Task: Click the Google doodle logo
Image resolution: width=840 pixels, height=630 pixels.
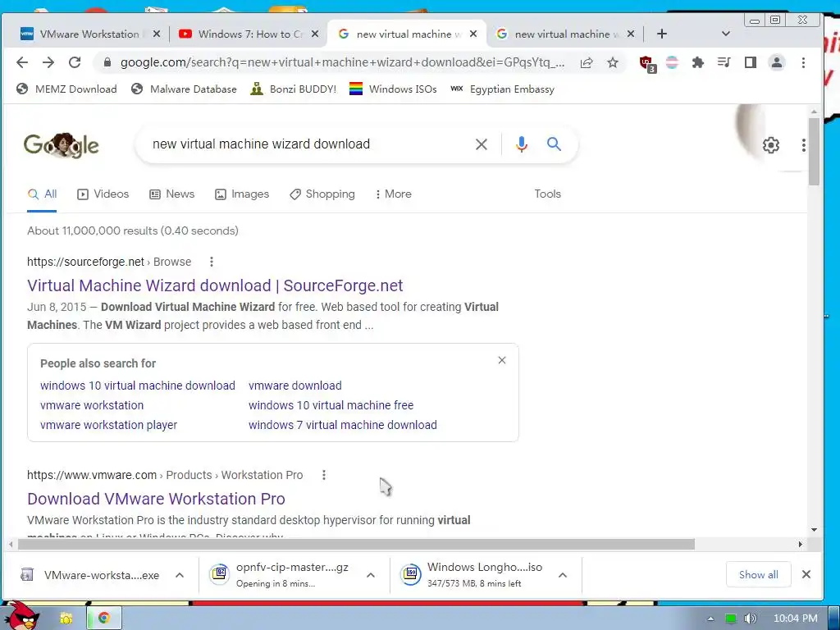Action: pyautogui.click(x=61, y=145)
